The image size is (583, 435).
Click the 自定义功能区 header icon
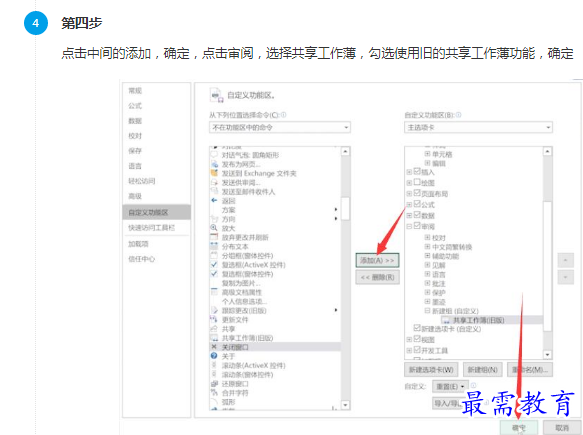(216, 95)
